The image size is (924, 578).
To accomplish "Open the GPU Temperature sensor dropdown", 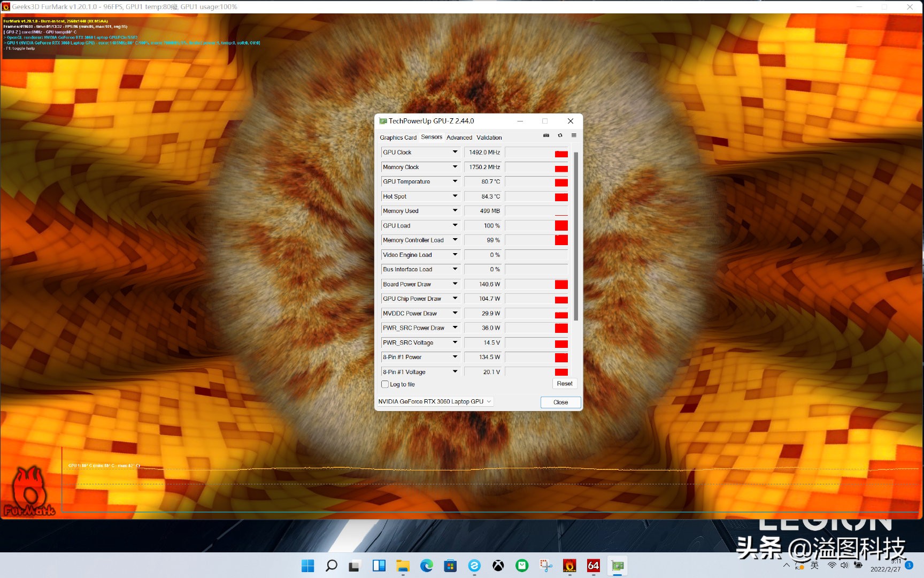I will [x=455, y=181].
